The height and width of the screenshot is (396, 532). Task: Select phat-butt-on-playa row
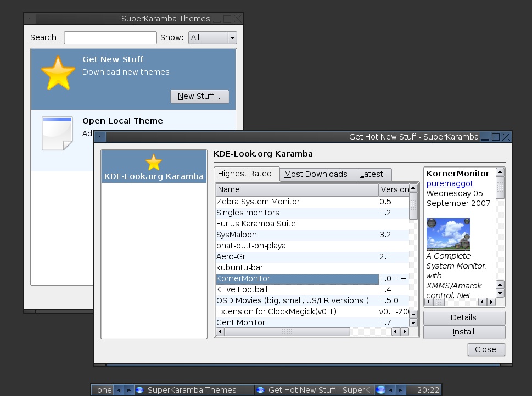tap(312, 246)
